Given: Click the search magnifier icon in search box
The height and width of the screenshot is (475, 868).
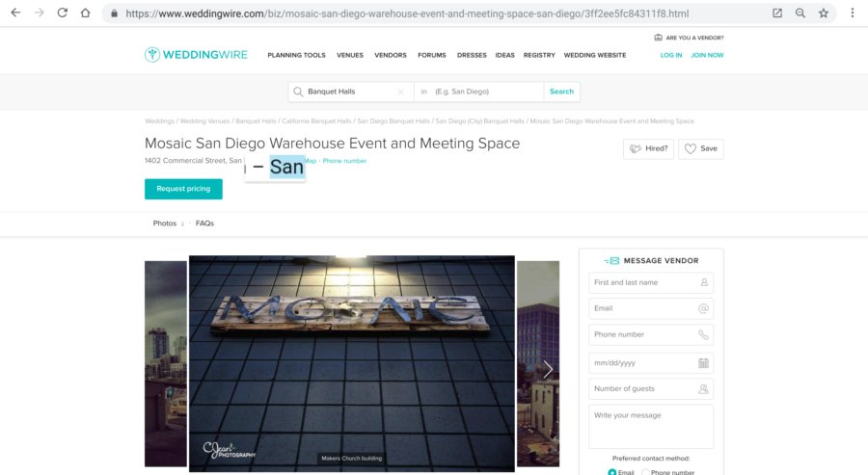Looking at the screenshot, I should coord(298,92).
